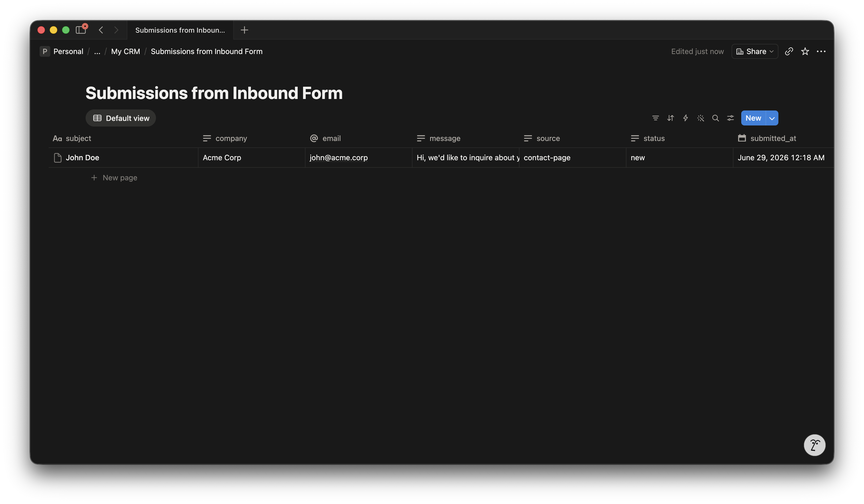Open the Notion AI assistant floating button

814,445
